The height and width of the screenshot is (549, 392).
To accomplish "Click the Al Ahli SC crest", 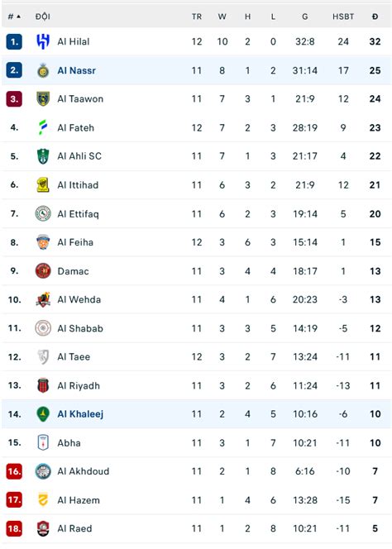I will tap(43, 156).
